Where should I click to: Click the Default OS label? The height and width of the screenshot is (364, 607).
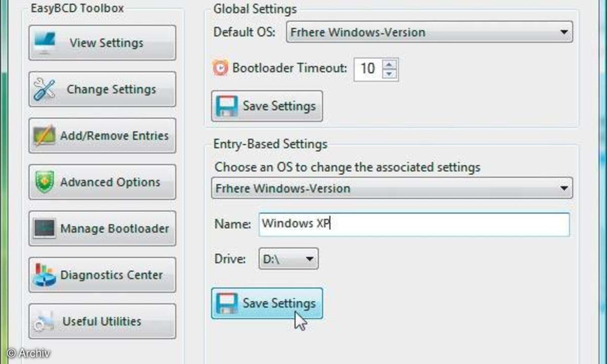pos(245,32)
